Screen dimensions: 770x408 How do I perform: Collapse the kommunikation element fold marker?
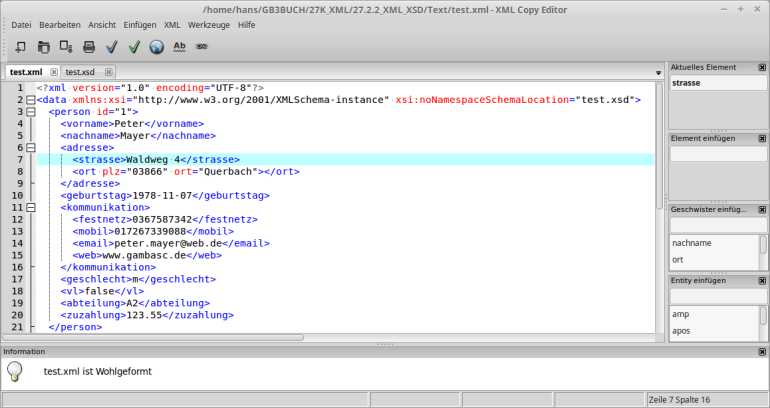31,207
